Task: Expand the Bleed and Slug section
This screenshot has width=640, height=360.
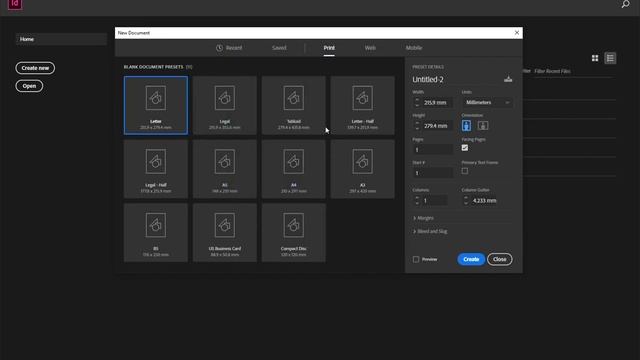Action: click(x=430, y=231)
